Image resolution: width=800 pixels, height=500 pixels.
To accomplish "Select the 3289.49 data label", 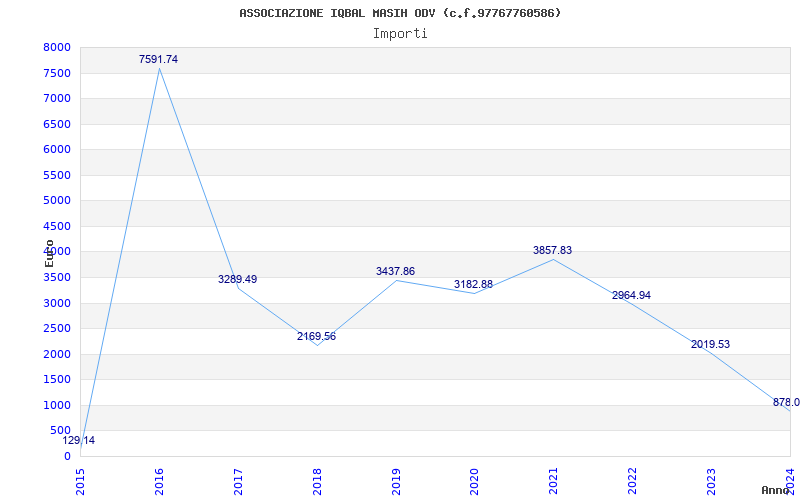I will 237,279.
